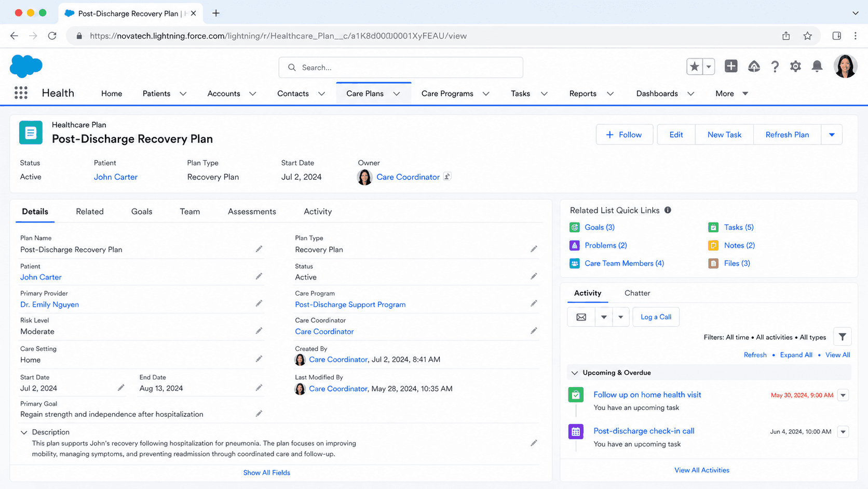Click the email compose envelope icon
Viewport: 868px width, 489px height.
point(581,317)
